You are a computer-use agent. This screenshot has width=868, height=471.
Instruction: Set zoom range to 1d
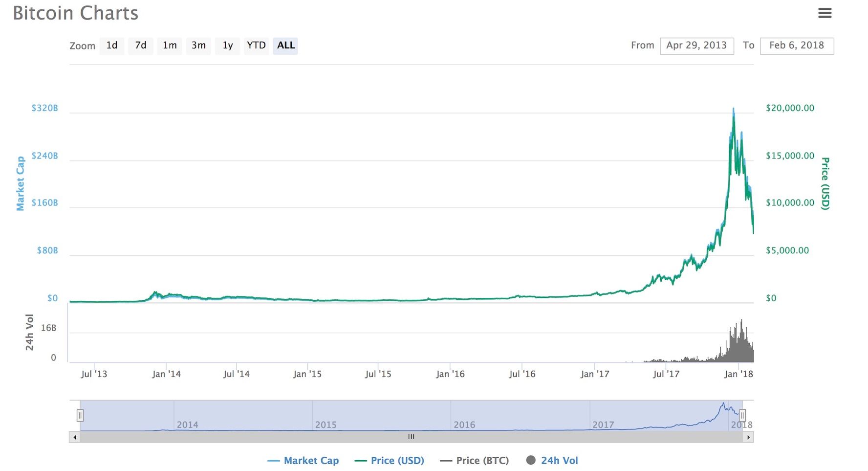click(x=112, y=45)
